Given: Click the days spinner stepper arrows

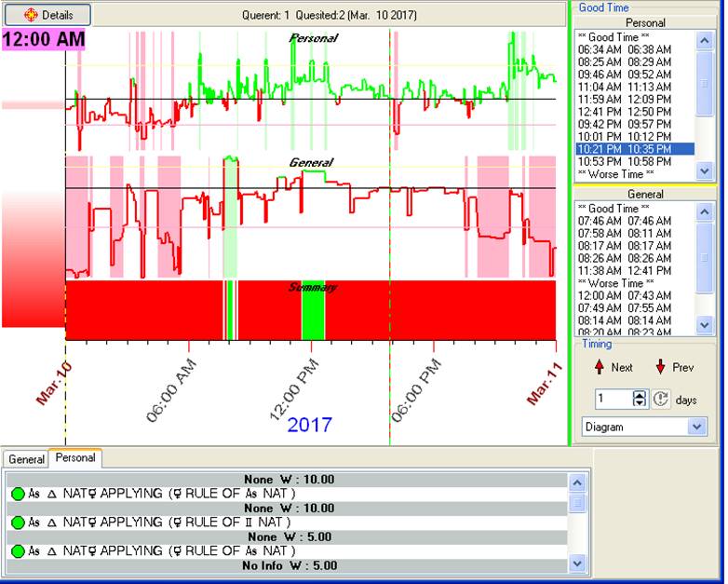Looking at the screenshot, I should point(640,399).
